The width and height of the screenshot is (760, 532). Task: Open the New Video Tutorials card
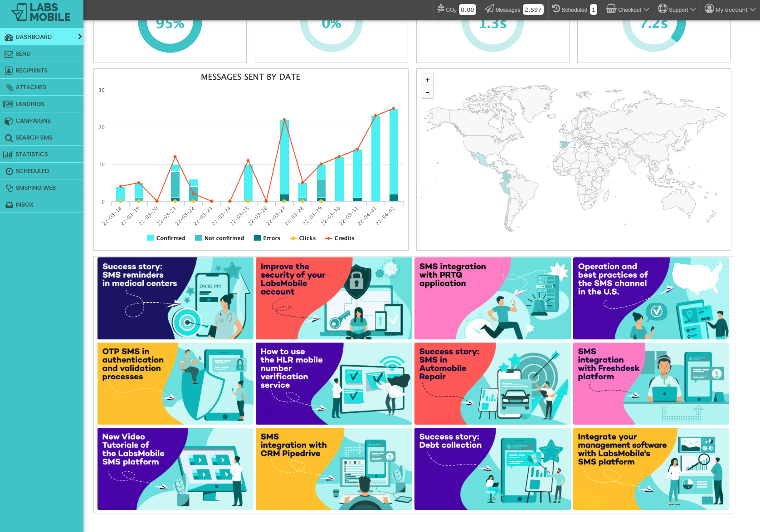[x=175, y=469]
